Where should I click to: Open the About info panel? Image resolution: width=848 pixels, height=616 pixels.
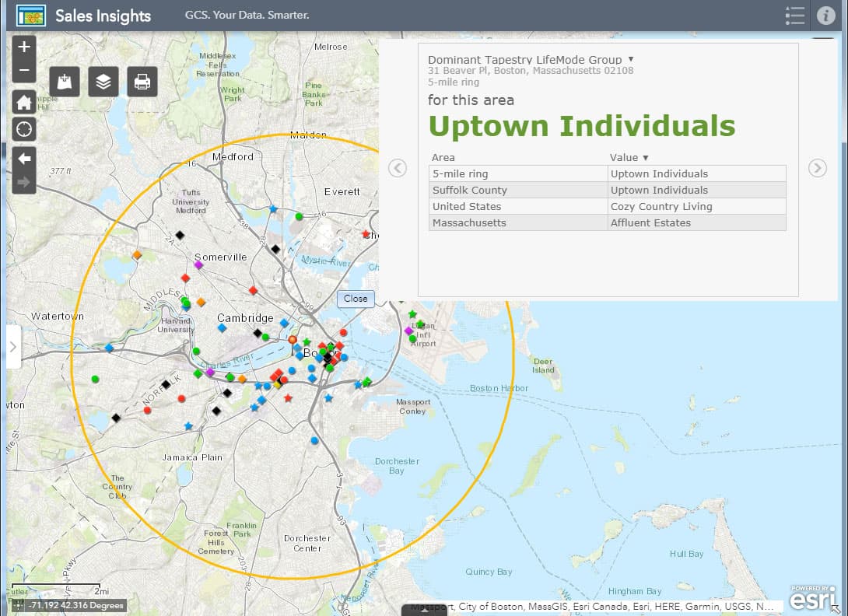point(825,16)
